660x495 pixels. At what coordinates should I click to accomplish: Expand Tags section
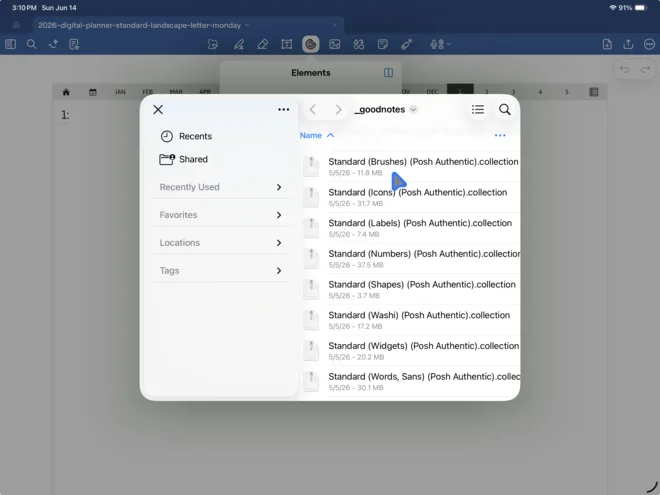click(x=221, y=270)
